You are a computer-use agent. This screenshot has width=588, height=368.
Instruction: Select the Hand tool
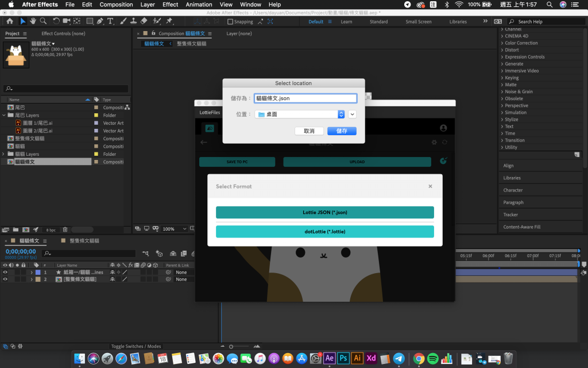(x=33, y=21)
